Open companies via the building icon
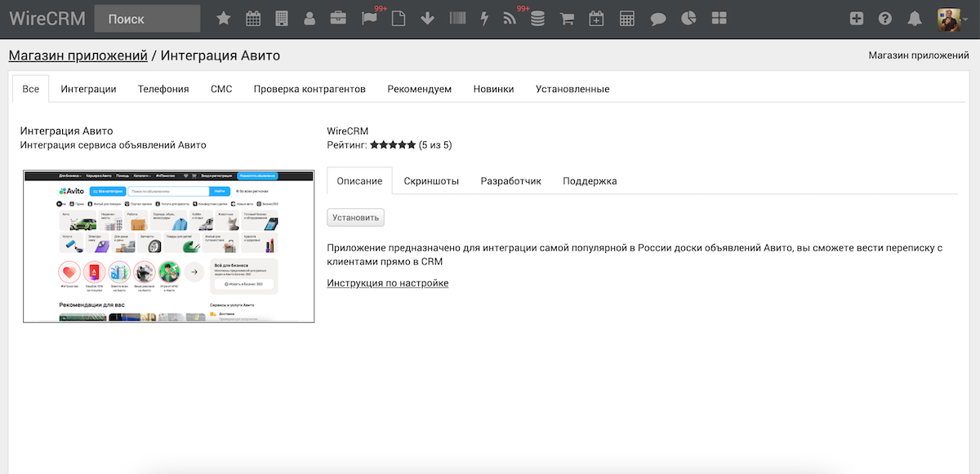 281,19
